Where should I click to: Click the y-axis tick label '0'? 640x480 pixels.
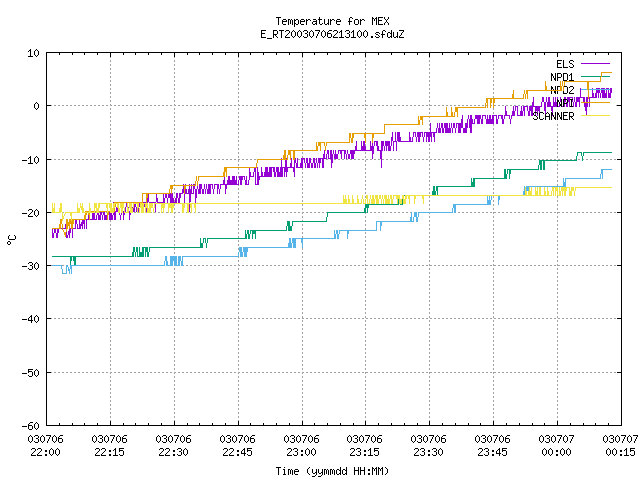click(x=37, y=106)
